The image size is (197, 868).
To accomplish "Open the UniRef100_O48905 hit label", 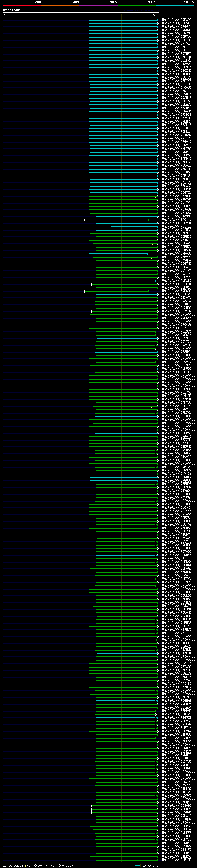I will click(177, 64).
